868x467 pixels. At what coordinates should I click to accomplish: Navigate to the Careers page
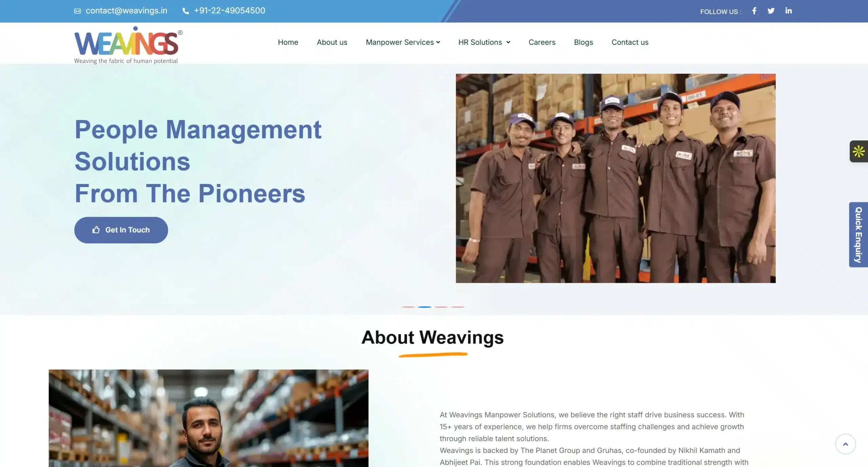pos(542,42)
